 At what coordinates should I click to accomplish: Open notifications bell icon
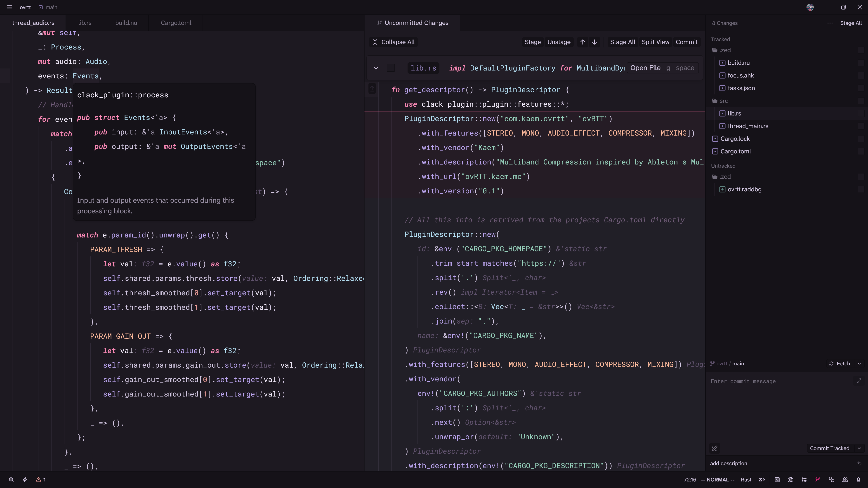click(x=858, y=480)
